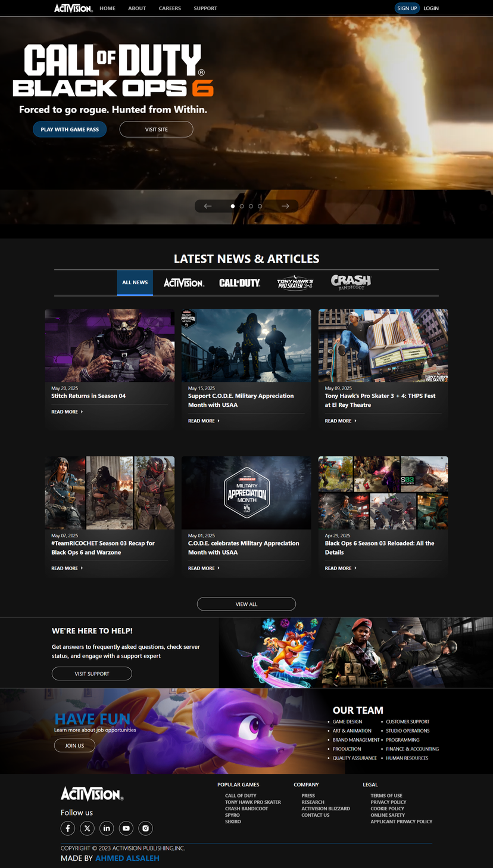The width and height of the screenshot is (493, 868).
Task: Visit the LinkedIn social icon
Action: (x=107, y=828)
